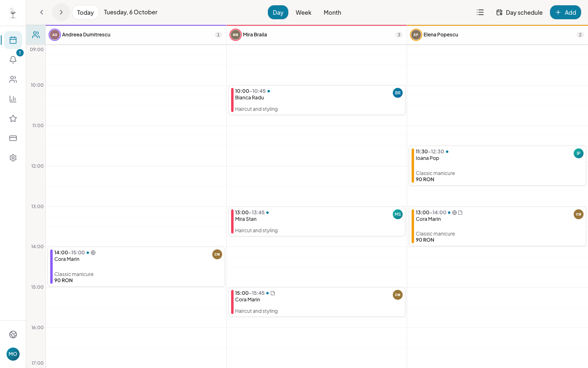The image size is (588, 368).
Task: Open notifications bell with badge
Action: pyautogui.click(x=13, y=60)
